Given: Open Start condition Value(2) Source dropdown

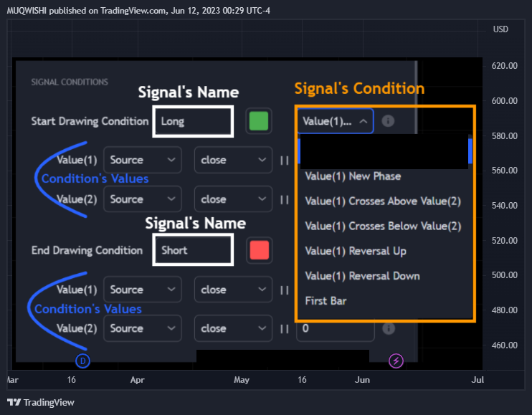Looking at the screenshot, I should (x=143, y=199).
